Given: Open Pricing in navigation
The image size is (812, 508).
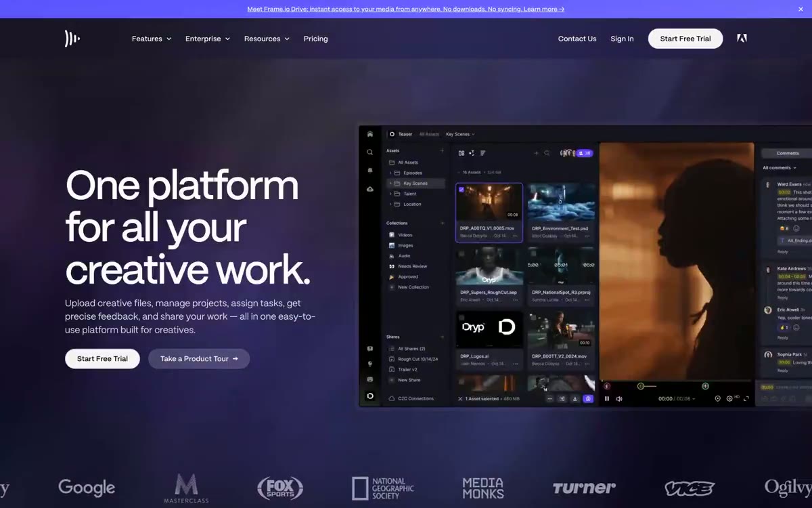Looking at the screenshot, I should (x=315, y=39).
